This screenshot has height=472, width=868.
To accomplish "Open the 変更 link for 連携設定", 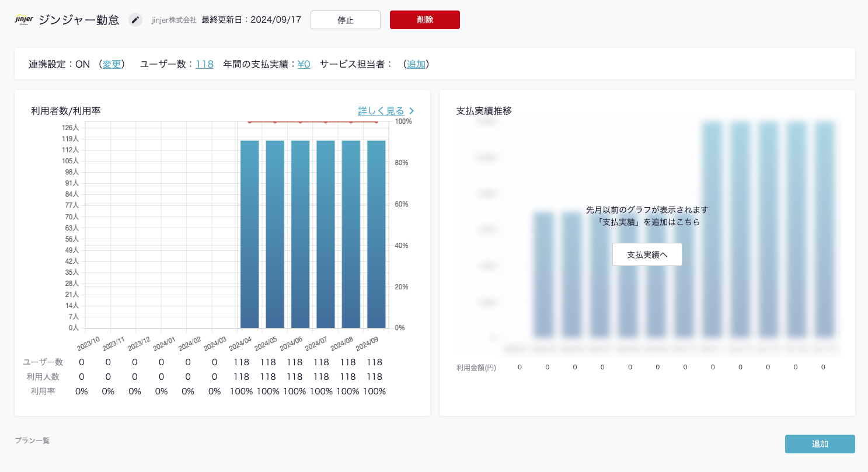I will (111, 64).
